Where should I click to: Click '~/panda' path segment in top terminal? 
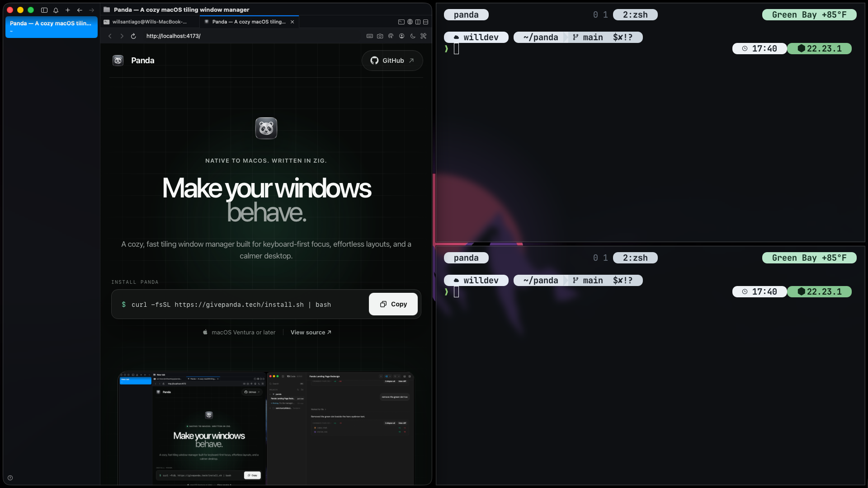[x=540, y=38]
